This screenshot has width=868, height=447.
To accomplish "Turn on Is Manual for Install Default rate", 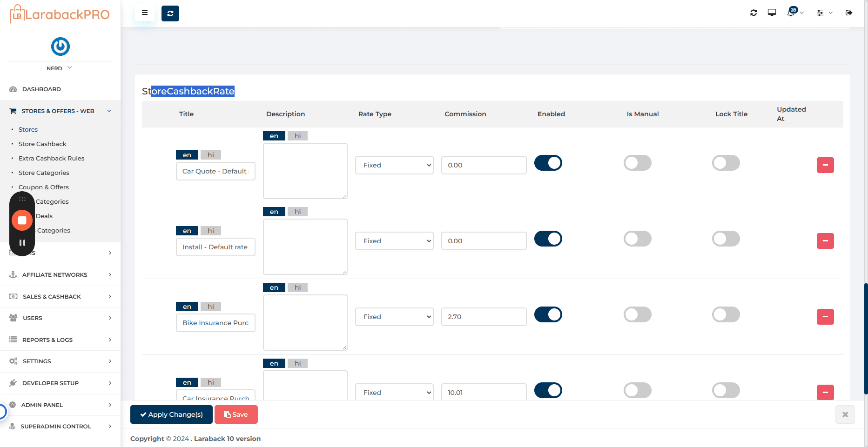I will [638, 239].
